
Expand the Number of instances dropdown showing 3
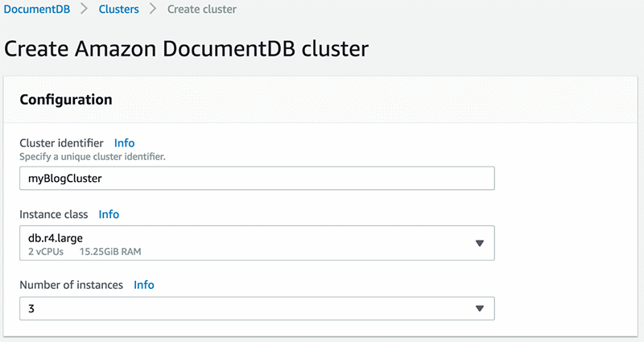tap(242, 308)
